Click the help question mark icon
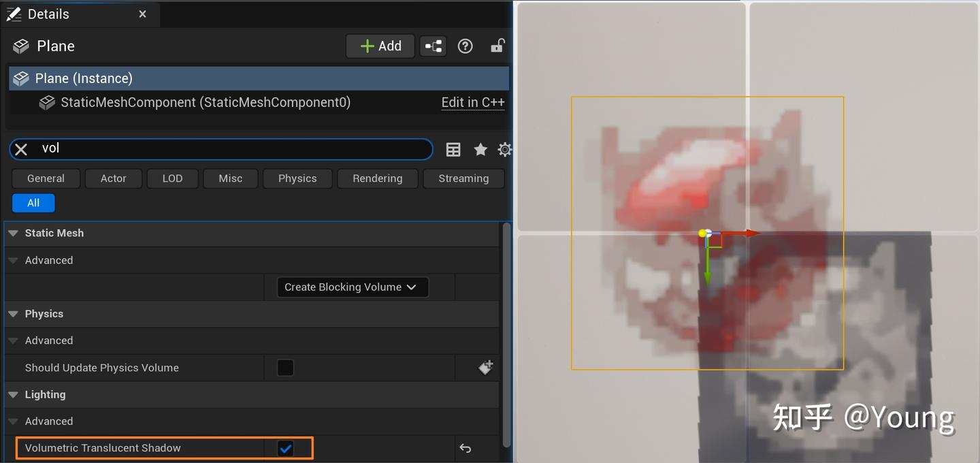Screen dimensions: 980x463 point(465,46)
